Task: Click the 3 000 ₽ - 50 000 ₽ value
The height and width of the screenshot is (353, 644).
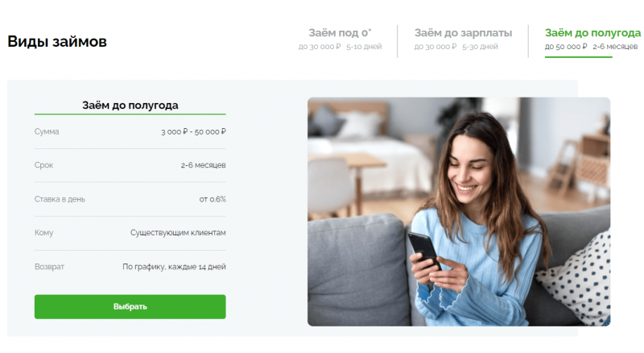Action: pyautogui.click(x=193, y=131)
